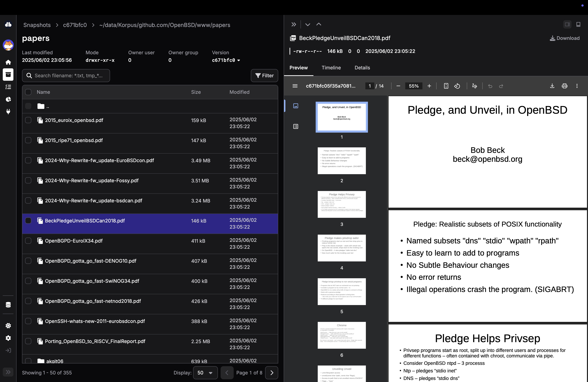Click the Download link for the PDF

(564, 38)
